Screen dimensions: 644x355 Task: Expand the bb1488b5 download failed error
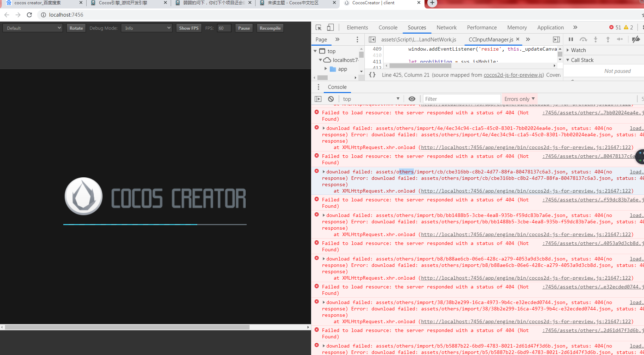[323, 216]
